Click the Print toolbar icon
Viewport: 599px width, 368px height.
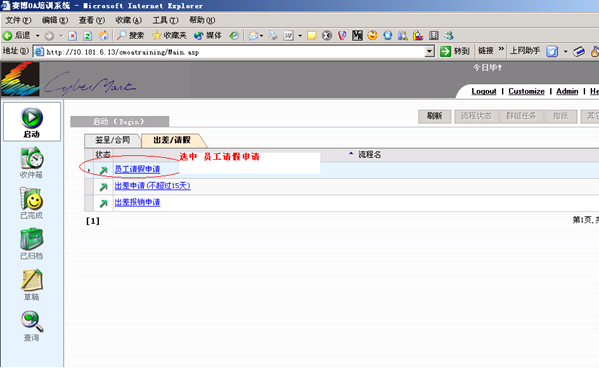pyautogui.click(x=273, y=36)
